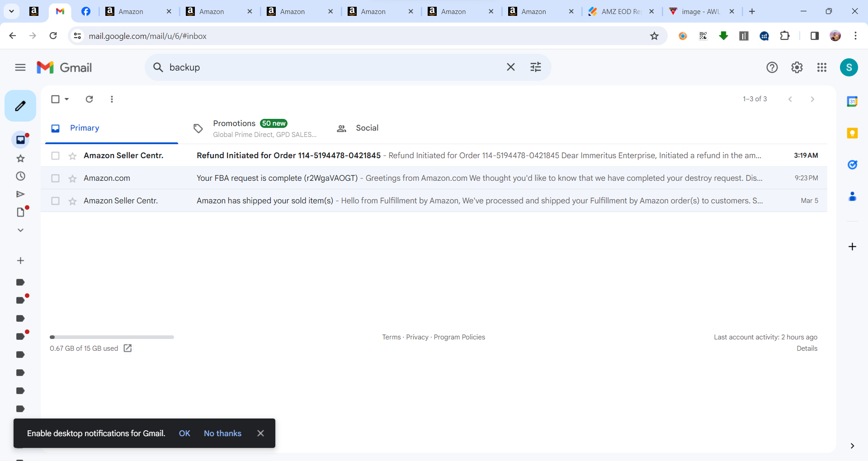Select the FBA request email checkbox
Screen dimensions: 868x461
[56, 178]
